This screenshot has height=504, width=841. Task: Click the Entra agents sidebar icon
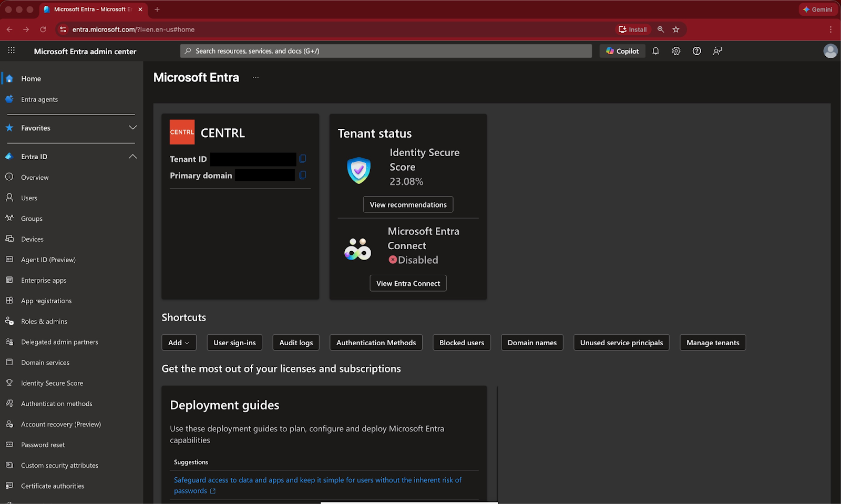coord(9,99)
